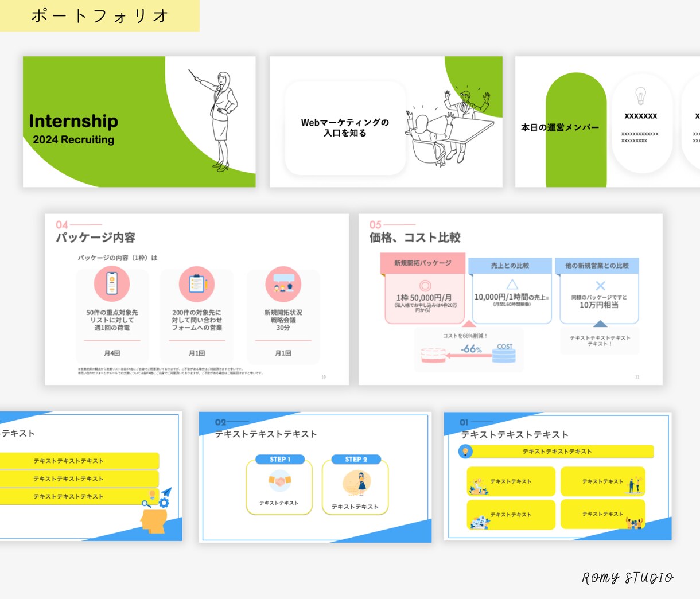Viewport: 700px width, 599px height.
Task: Select the 新規開拓パッケージ tab header
Action: pyautogui.click(x=422, y=263)
